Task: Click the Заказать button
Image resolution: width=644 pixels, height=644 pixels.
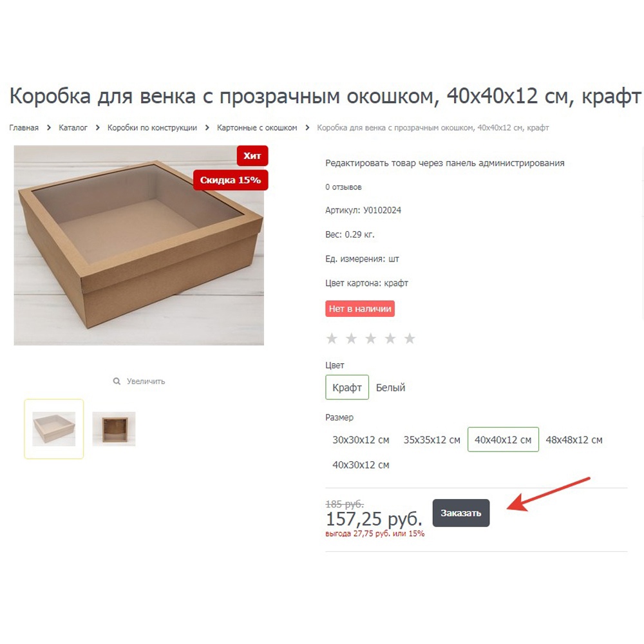Action: click(461, 513)
